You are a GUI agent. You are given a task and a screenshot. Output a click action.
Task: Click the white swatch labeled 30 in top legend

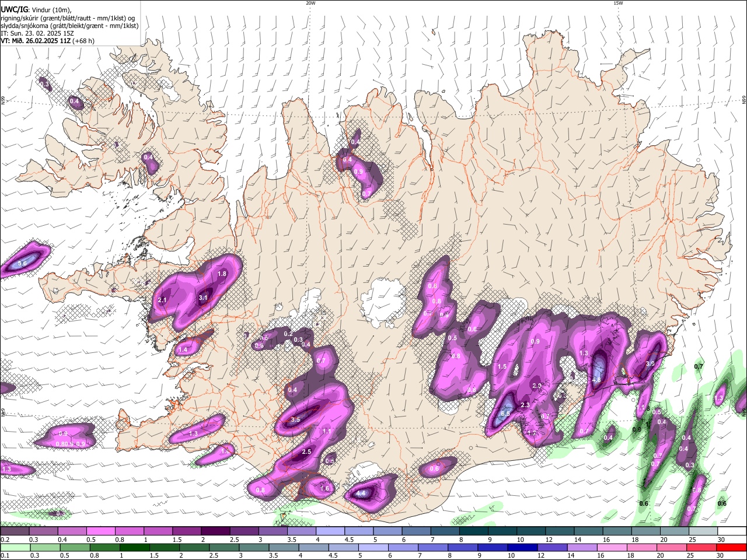tap(732, 531)
